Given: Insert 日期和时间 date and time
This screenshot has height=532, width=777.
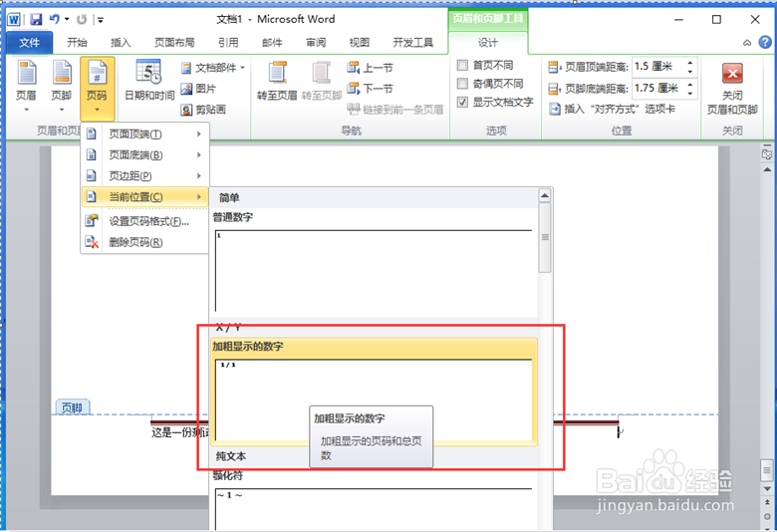Looking at the screenshot, I should coord(149,81).
